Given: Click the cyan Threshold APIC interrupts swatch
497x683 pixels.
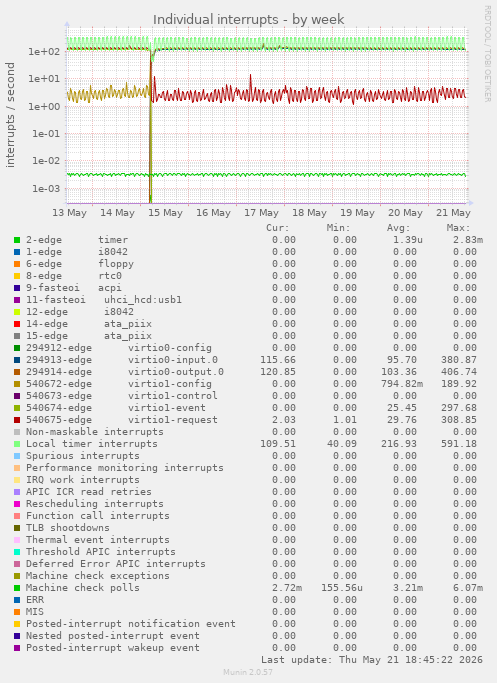Looking at the screenshot, I should pyautogui.click(x=17, y=552).
